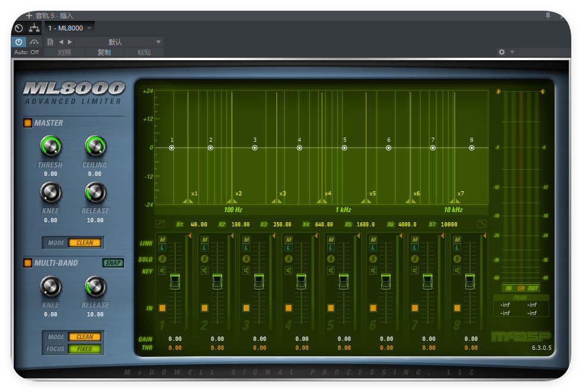582x392 pixels.
Task: Click the MASTER CEILING knob
Action: click(95, 146)
